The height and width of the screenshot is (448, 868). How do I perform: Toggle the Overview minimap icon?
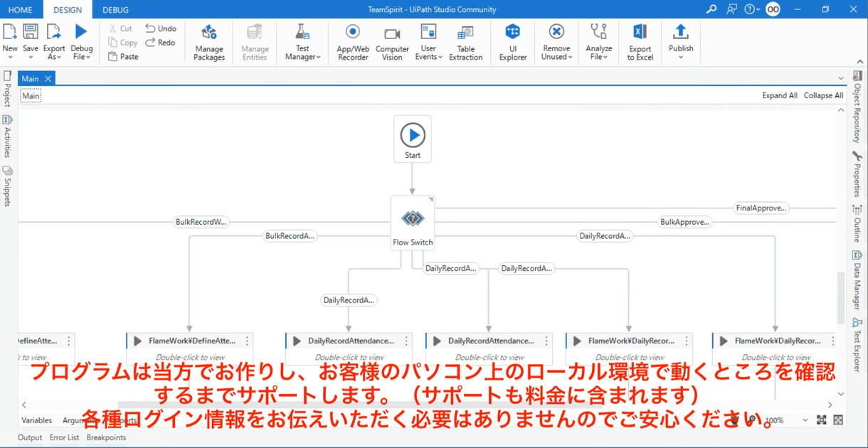(x=838, y=420)
